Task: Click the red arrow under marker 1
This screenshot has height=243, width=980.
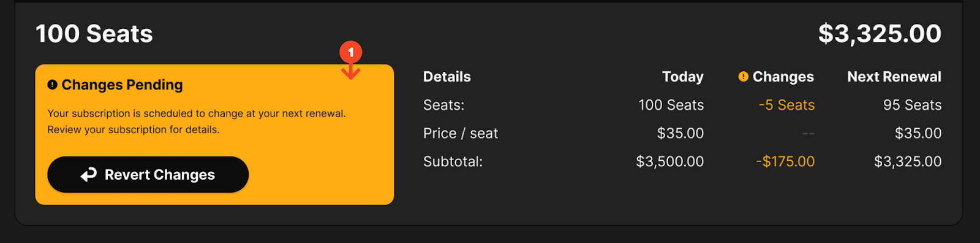Action: click(x=351, y=72)
